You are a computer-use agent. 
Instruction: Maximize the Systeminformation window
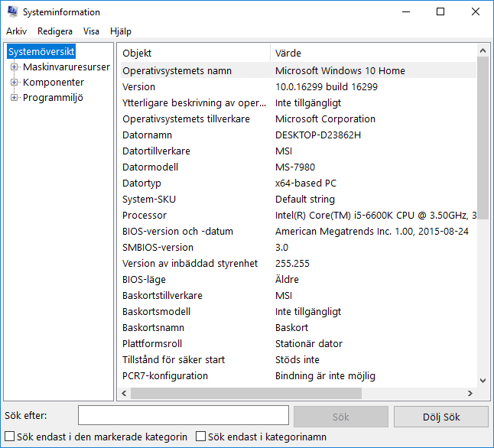tap(440, 11)
